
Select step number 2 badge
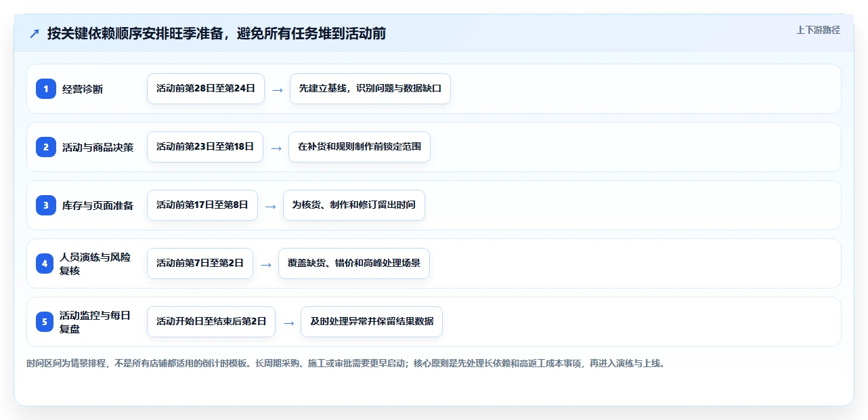pyautogui.click(x=46, y=147)
